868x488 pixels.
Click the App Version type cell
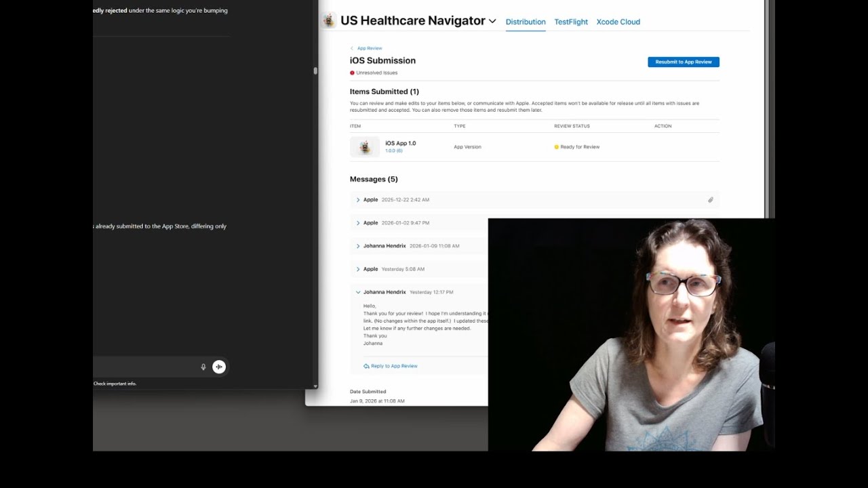pos(467,147)
